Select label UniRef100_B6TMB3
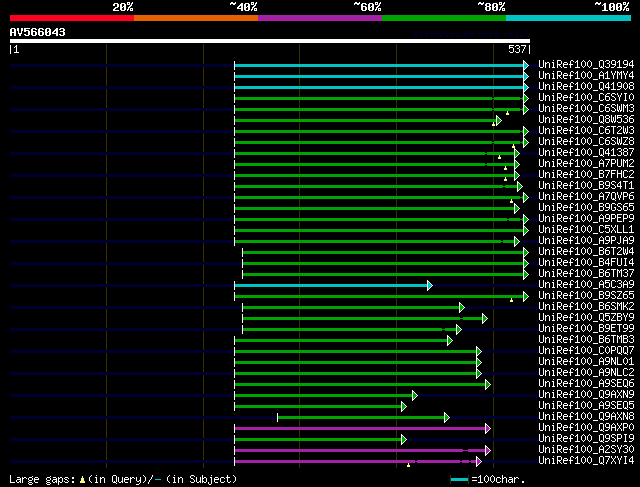Viewport: 640px width, 487px height. pos(586,340)
